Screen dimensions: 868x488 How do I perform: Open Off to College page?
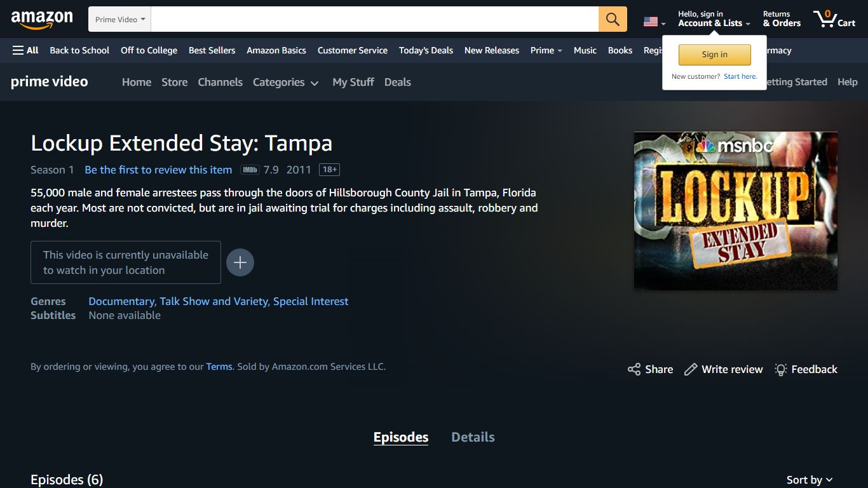(x=149, y=50)
